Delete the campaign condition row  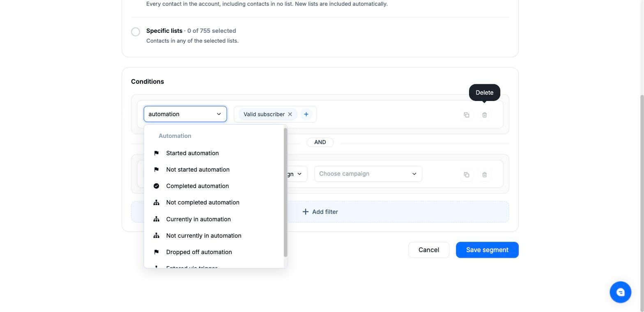tap(485, 174)
